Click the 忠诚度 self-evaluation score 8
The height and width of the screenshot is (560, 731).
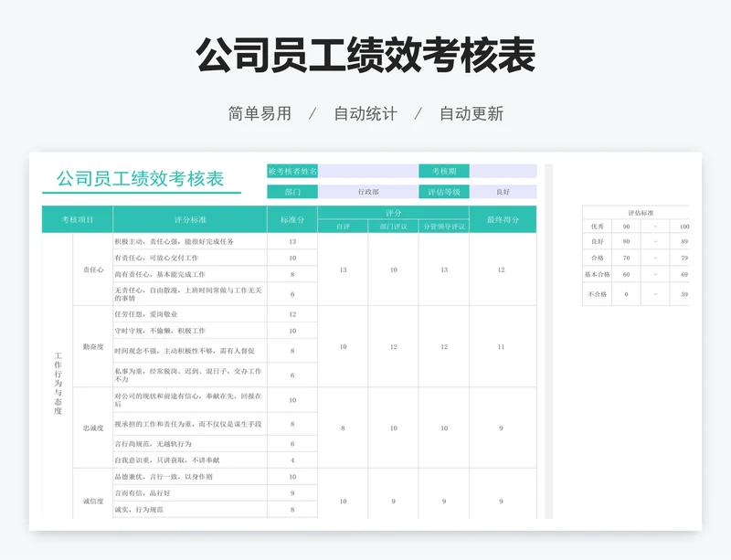[343, 428]
